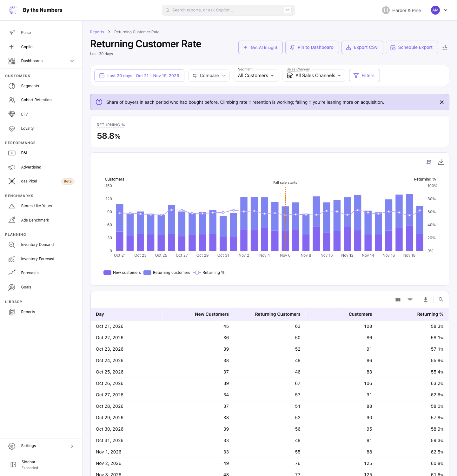This screenshot has height=476, width=457.
Task: Click the Segments pie icon
Action: (12, 86)
